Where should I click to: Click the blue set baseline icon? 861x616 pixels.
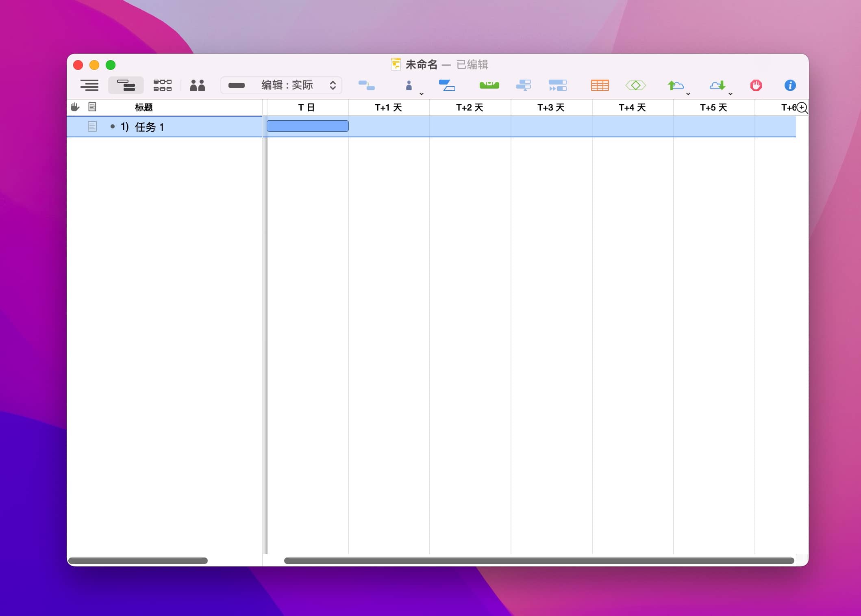[x=447, y=85]
